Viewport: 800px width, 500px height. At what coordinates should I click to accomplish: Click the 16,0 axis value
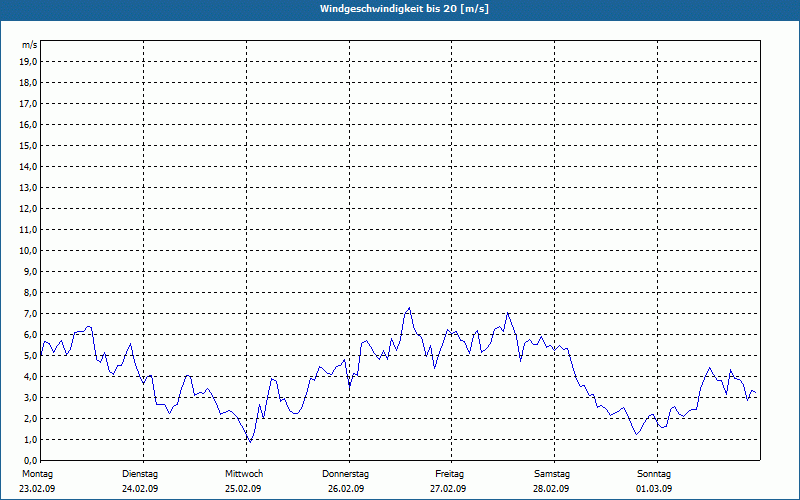point(28,124)
